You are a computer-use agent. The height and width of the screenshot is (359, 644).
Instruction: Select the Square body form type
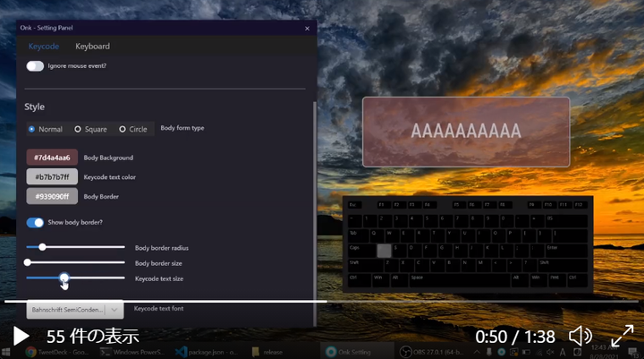pos(90,129)
